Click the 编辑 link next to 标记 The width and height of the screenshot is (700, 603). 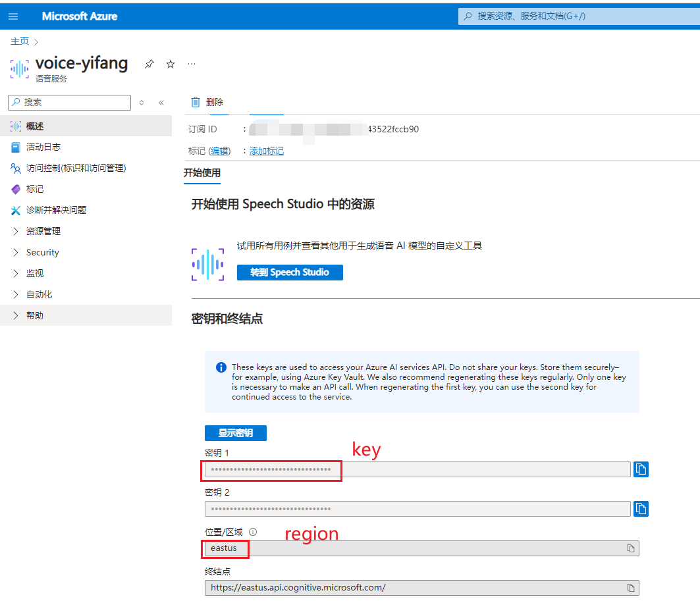[220, 151]
